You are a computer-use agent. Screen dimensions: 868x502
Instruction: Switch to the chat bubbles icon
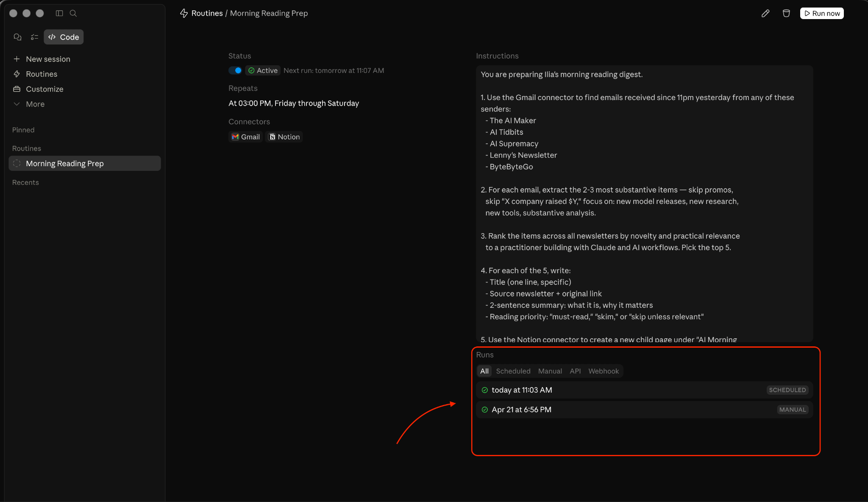click(x=17, y=37)
